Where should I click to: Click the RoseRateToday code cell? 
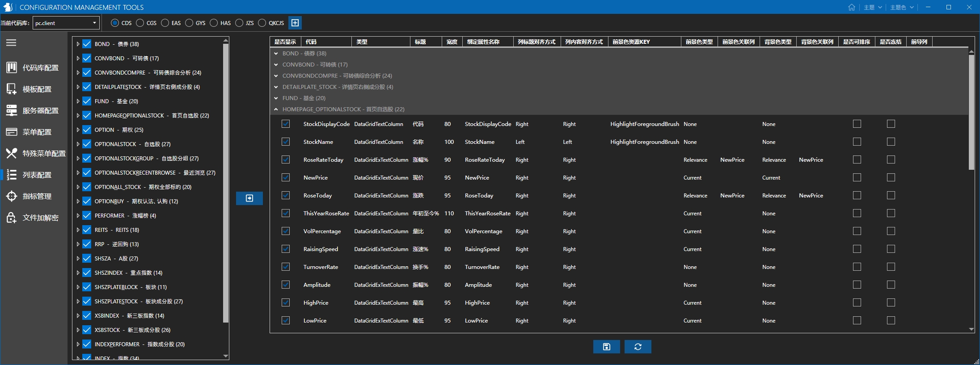(324, 159)
